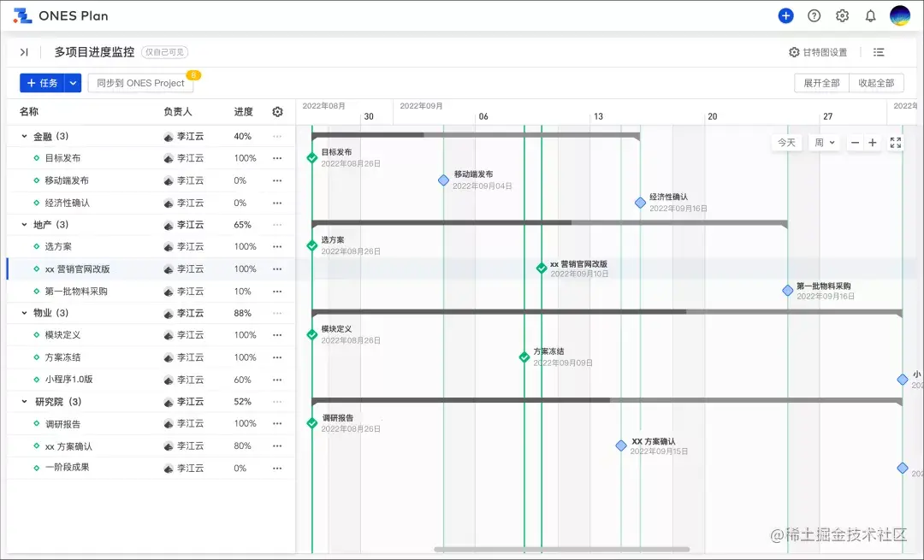Click the 甘特图设置 settings option

tap(818, 52)
